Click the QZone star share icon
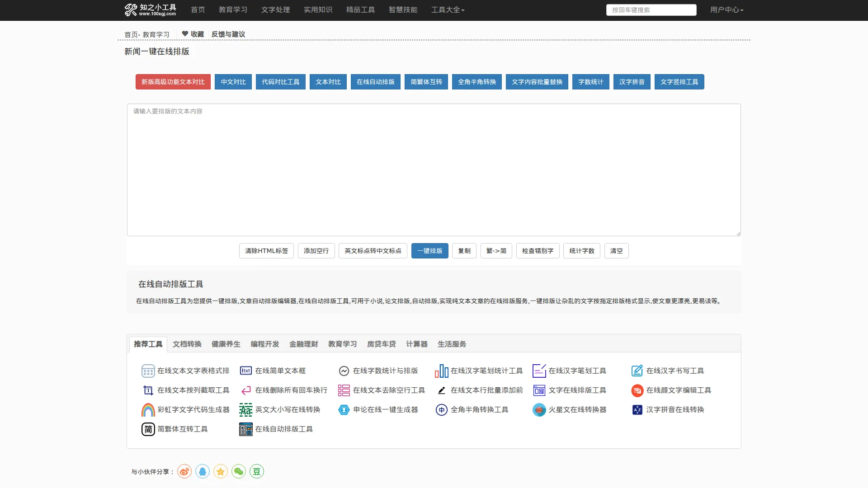 [x=221, y=472]
